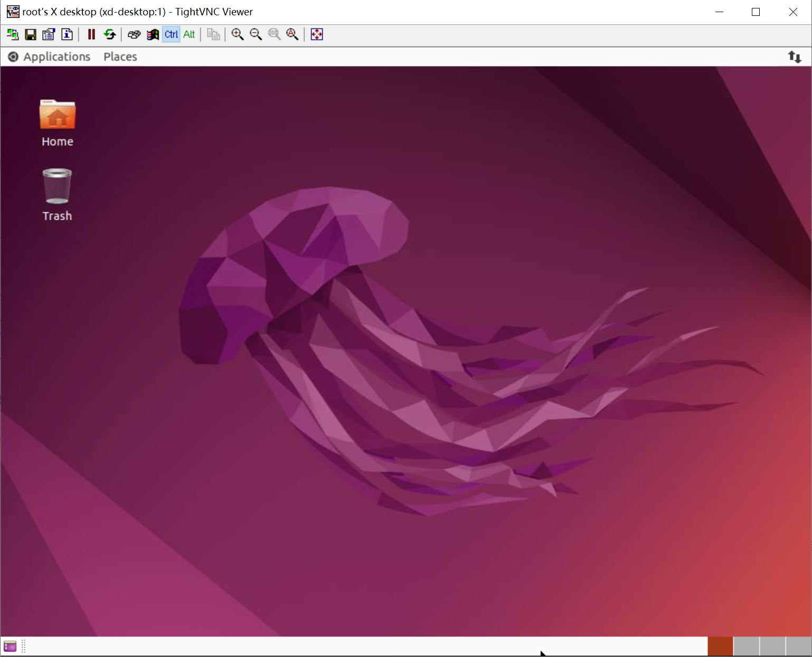Switch to the fourth workspace
The image size is (812, 657).
799,646
